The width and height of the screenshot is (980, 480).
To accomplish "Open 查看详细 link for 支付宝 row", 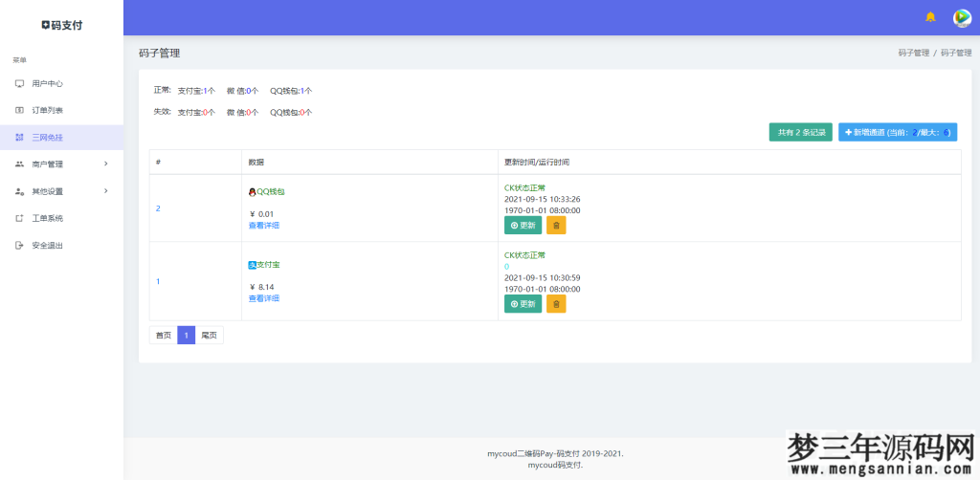I will (x=264, y=298).
